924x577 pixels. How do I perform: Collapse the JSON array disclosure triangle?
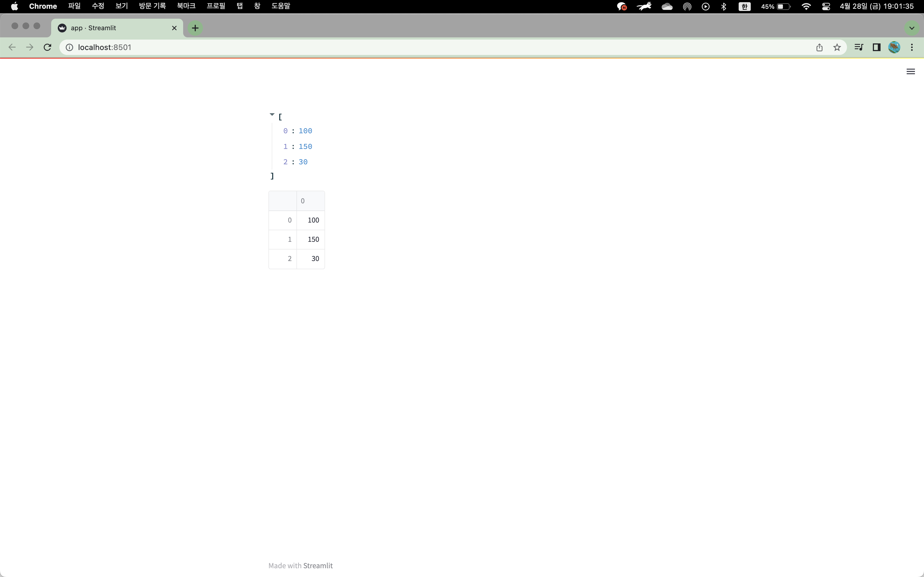pos(272,115)
